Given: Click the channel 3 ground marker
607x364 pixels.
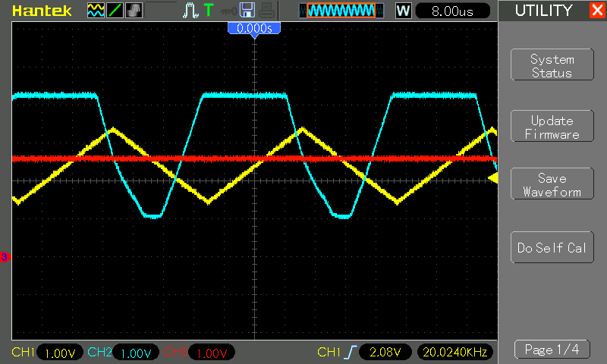Looking at the screenshot, I should [5, 257].
